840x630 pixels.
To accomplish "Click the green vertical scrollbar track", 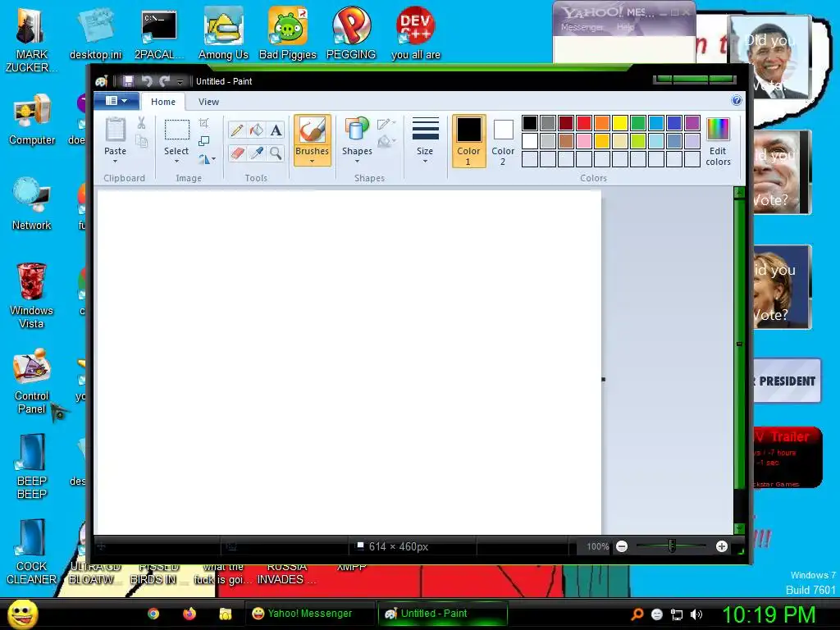I will point(739,344).
